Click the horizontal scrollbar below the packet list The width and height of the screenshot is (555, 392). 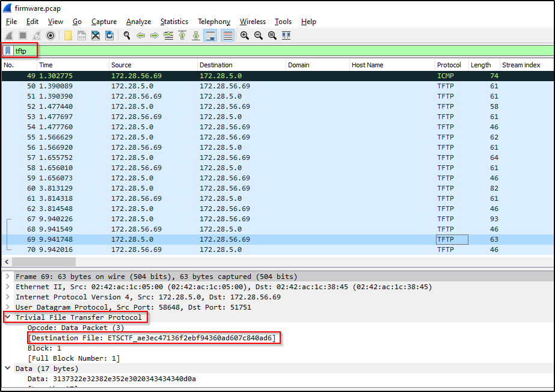point(42,262)
